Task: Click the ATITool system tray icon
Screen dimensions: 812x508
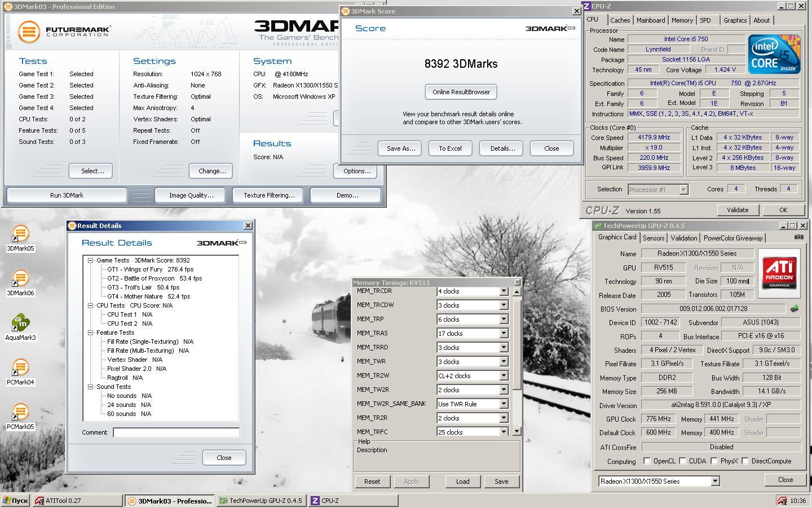Action: pos(782,501)
